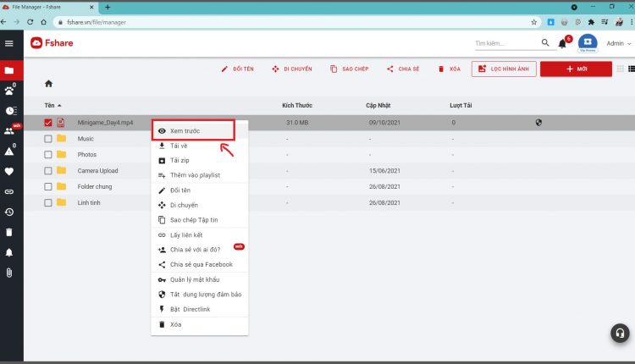This screenshot has height=364, width=635.
Task: Click the SAO CHÉP toolbar button
Action: click(349, 69)
